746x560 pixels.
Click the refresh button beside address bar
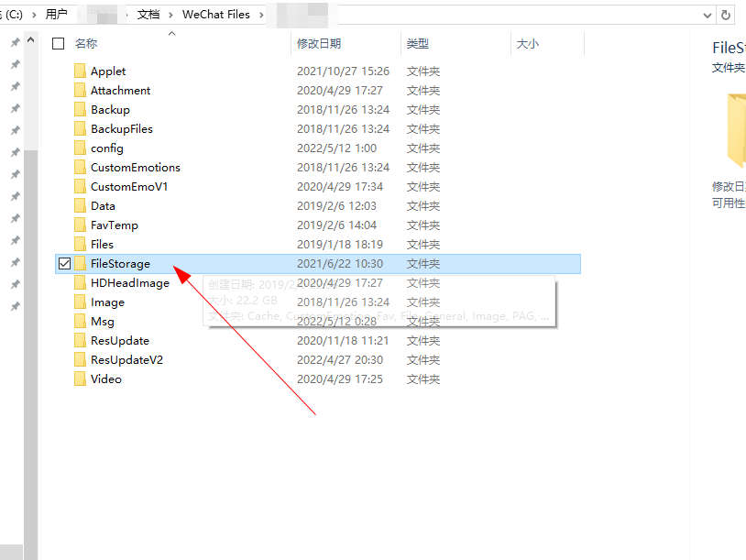click(726, 15)
